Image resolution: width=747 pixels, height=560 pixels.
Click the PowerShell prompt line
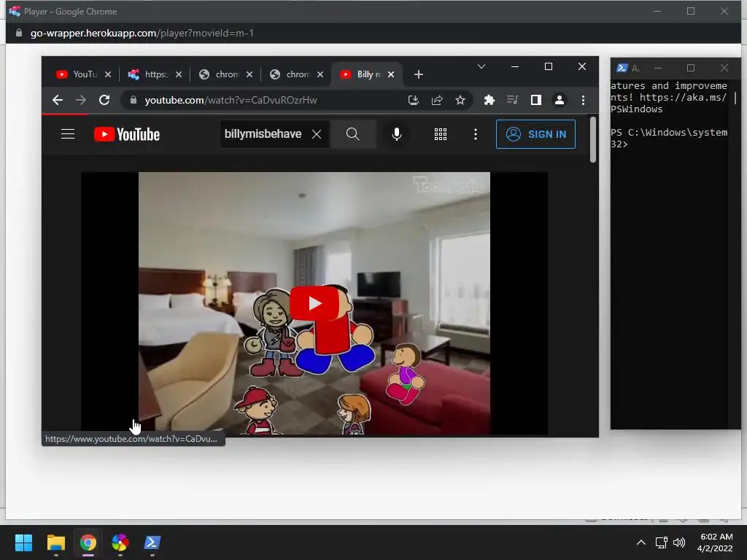pos(669,138)
